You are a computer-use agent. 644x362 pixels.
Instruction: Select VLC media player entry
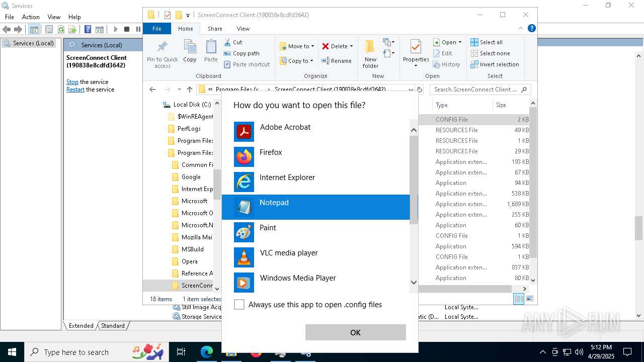coord(316,257)
